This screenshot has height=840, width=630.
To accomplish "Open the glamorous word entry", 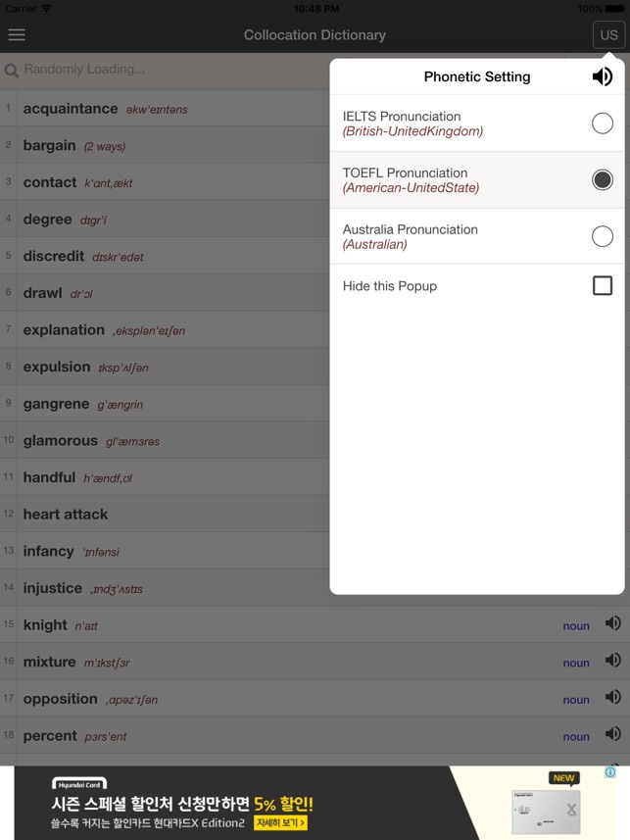I will (x=61, y=440).
